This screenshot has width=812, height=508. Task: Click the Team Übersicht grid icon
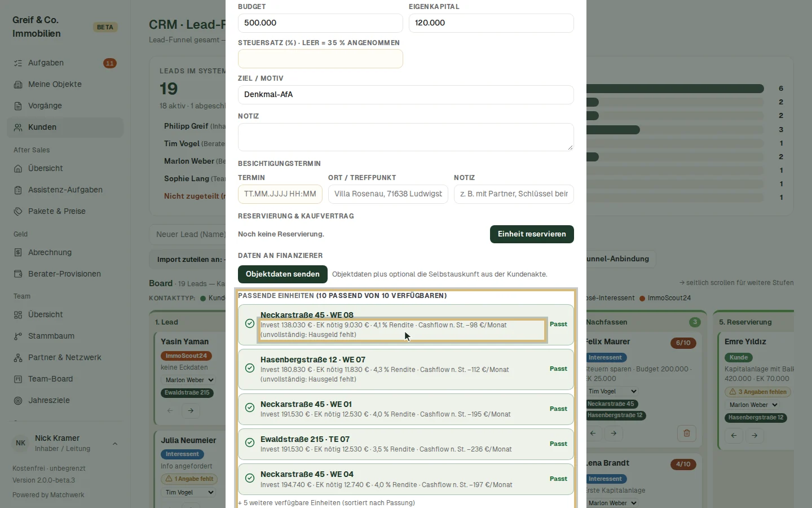tap(18, 315)
